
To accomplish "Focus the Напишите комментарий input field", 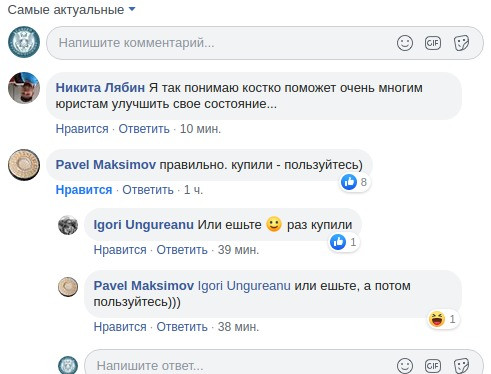I will (x=220, y=43).
